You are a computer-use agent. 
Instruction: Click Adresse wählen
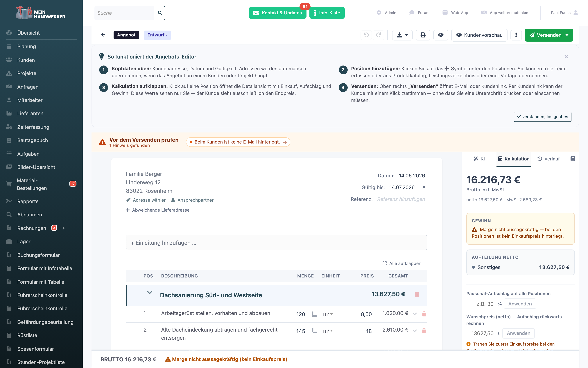[146, 200]
